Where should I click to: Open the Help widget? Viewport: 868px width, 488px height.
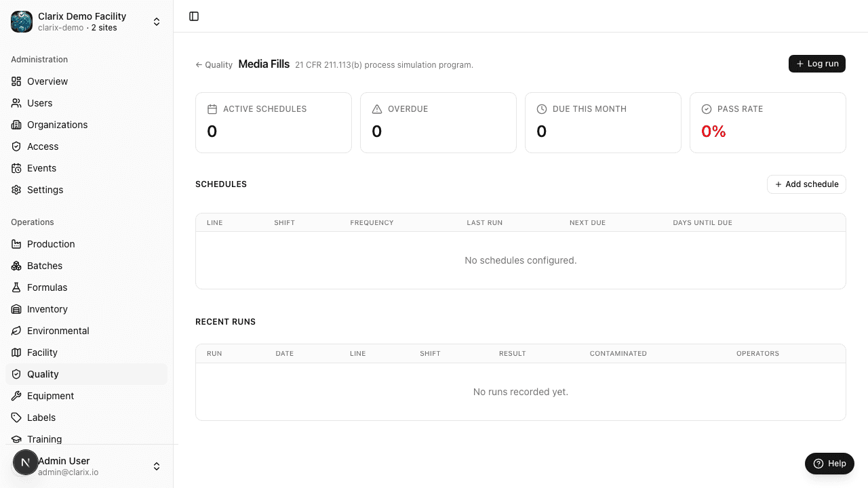click(829, 464)
